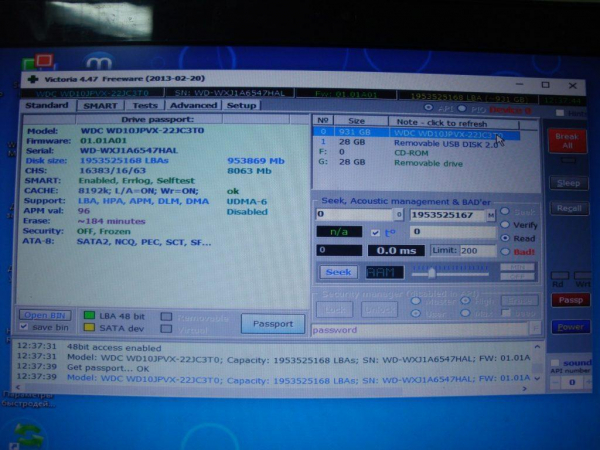Click the 'OFF, Frozen' security value
600x450 pixels.
[x=104, y=231]
